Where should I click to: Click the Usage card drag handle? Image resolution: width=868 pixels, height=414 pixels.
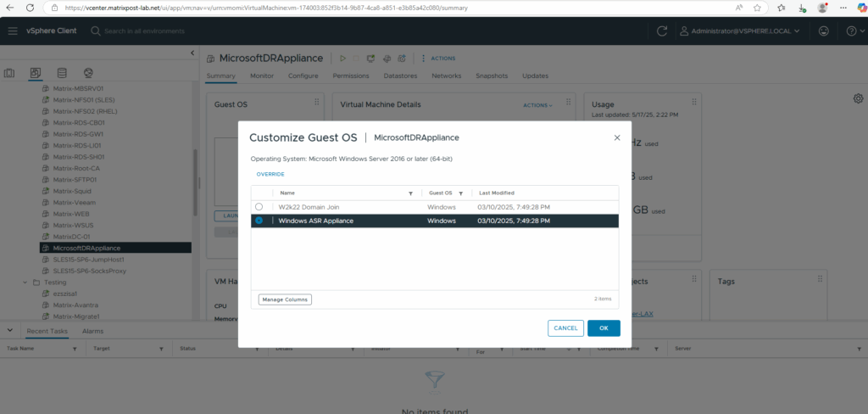point(693,102)
